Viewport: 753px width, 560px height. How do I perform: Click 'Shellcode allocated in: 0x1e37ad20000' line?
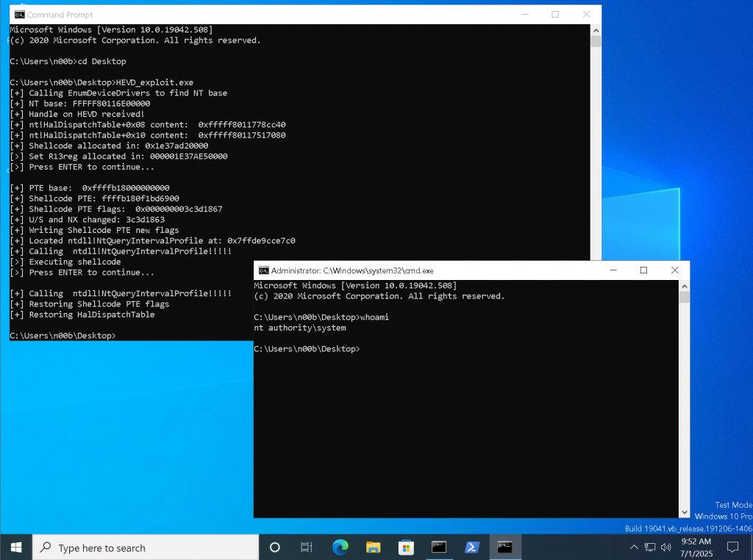tap(109, 146)
